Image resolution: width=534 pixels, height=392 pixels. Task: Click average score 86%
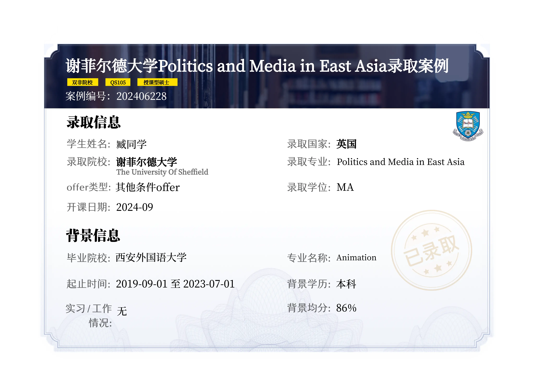[x=346, y=308]
